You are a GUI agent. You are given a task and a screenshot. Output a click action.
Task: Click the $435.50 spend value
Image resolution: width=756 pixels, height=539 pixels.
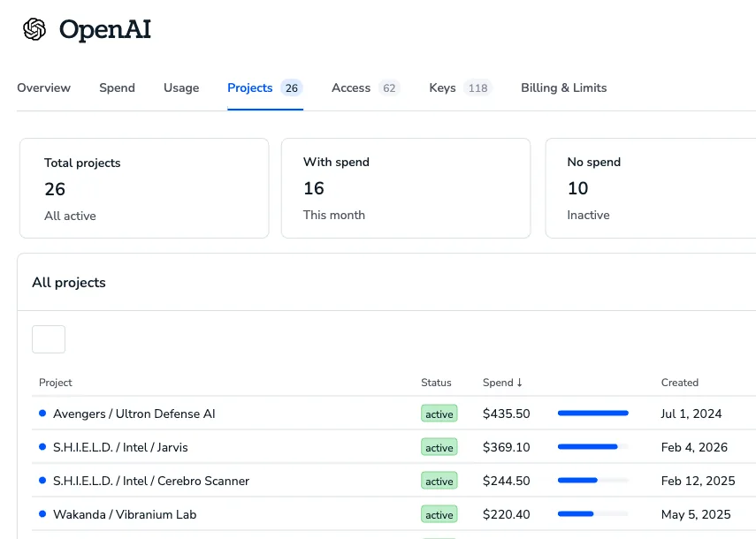coord(507,414)
